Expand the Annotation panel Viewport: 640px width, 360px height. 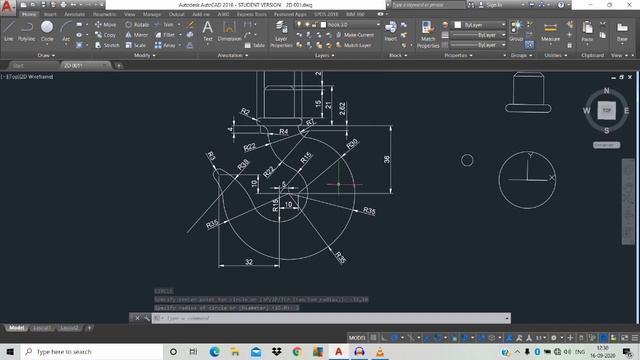tap(233, 55)
